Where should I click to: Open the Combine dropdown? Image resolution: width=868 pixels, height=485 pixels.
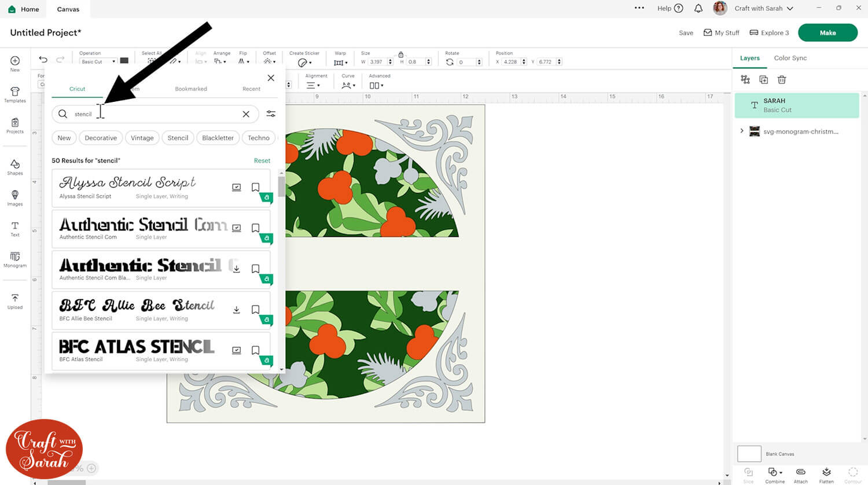775,475
